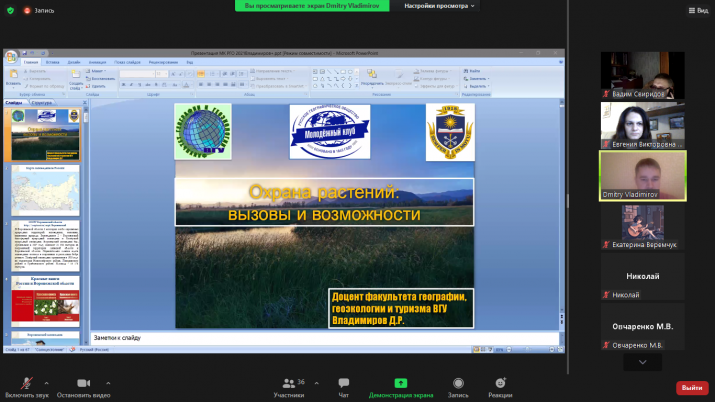Close the slides thumbnail pane
Viewport: 715px width, 402px height.
(84, 103)
